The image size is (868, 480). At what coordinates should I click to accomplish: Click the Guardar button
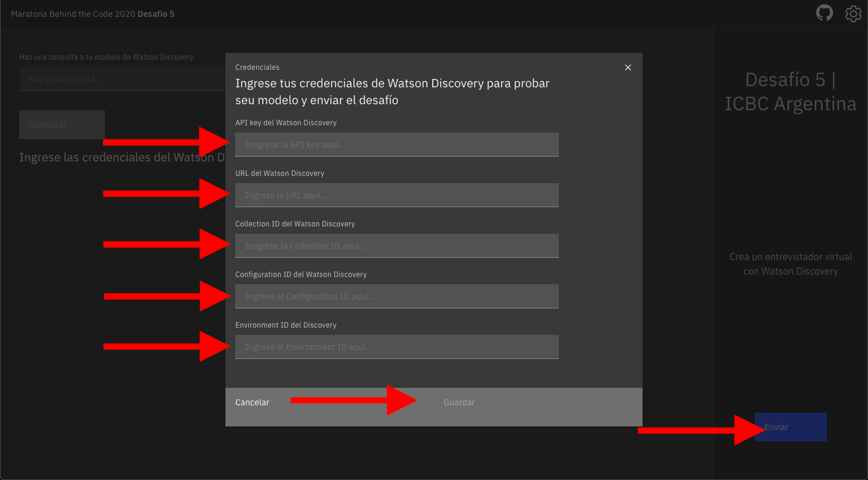pos(538,407)
